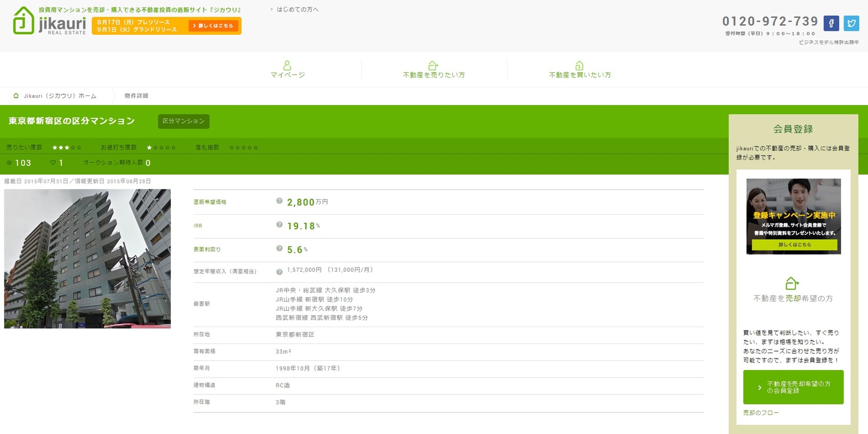Click the apartment building photo thumbnail
The width and height of the screenshot is (868, 434).
click(87, 258)
